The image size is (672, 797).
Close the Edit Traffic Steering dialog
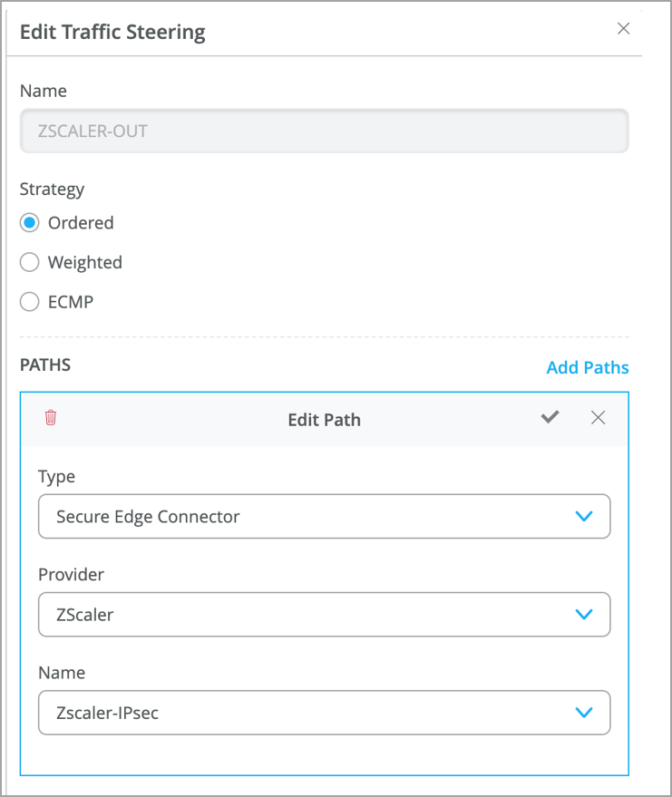[x=623, y=28]
